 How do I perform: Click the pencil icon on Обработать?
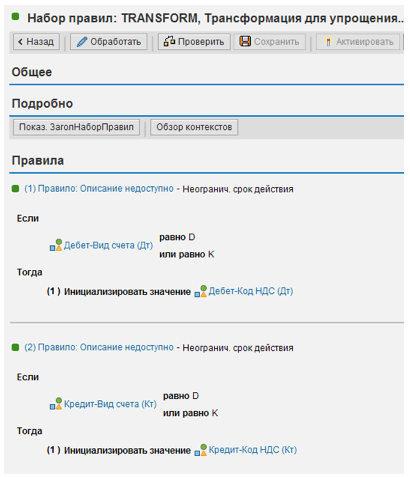(82, 42)
